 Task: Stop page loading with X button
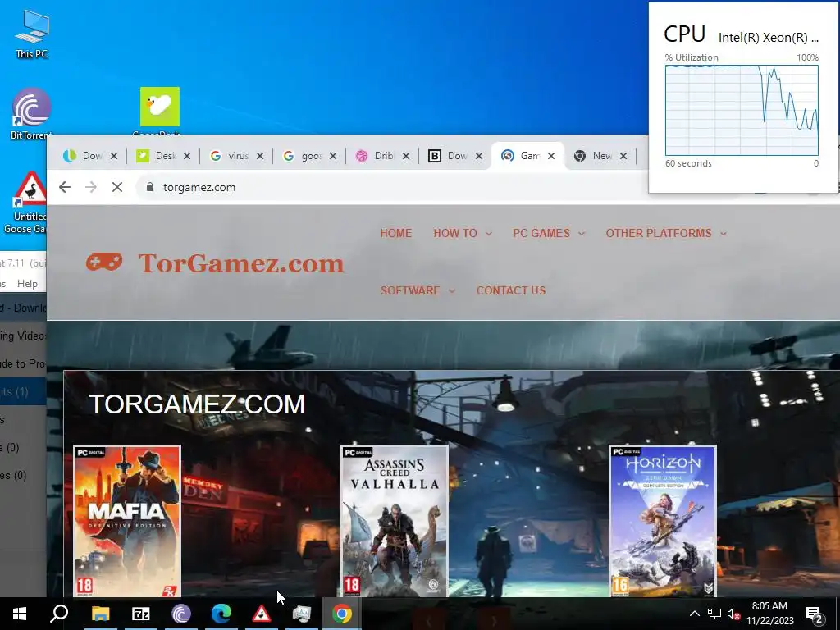click(116, 187)
